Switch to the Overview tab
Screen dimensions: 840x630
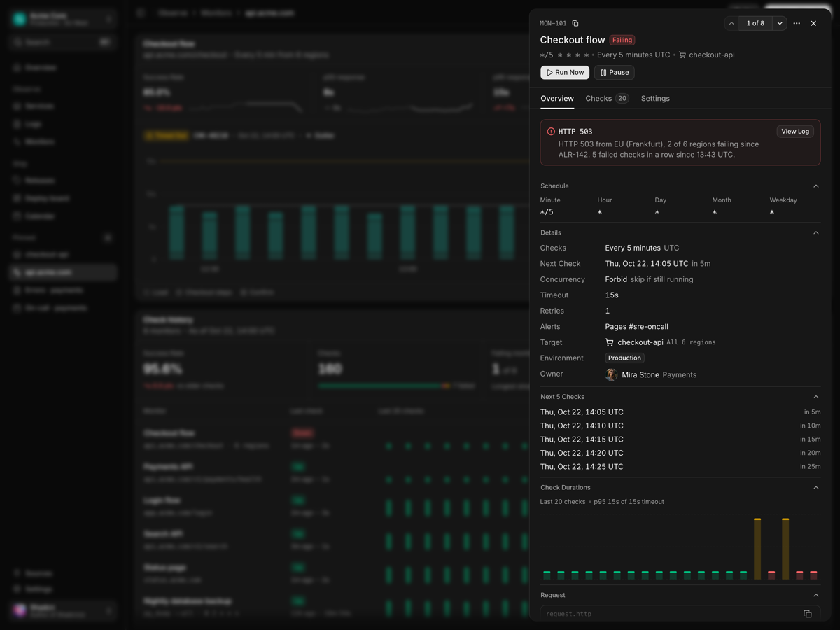click(557, 99)
